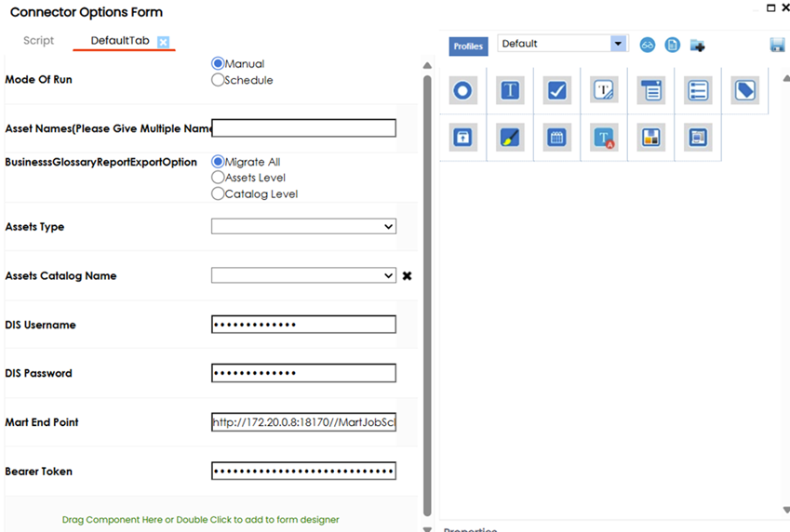Add a radio button component
This screenshot has height=532, width=790.
pos(462,90)
